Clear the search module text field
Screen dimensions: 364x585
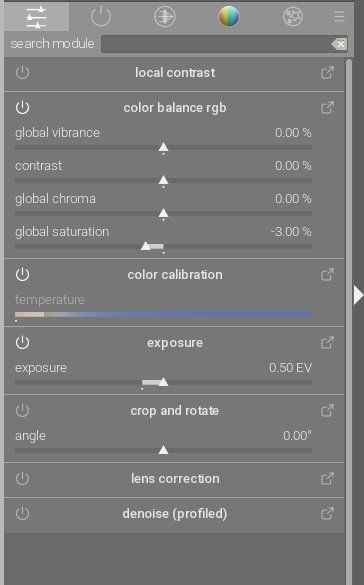click(x=339, y=44)
